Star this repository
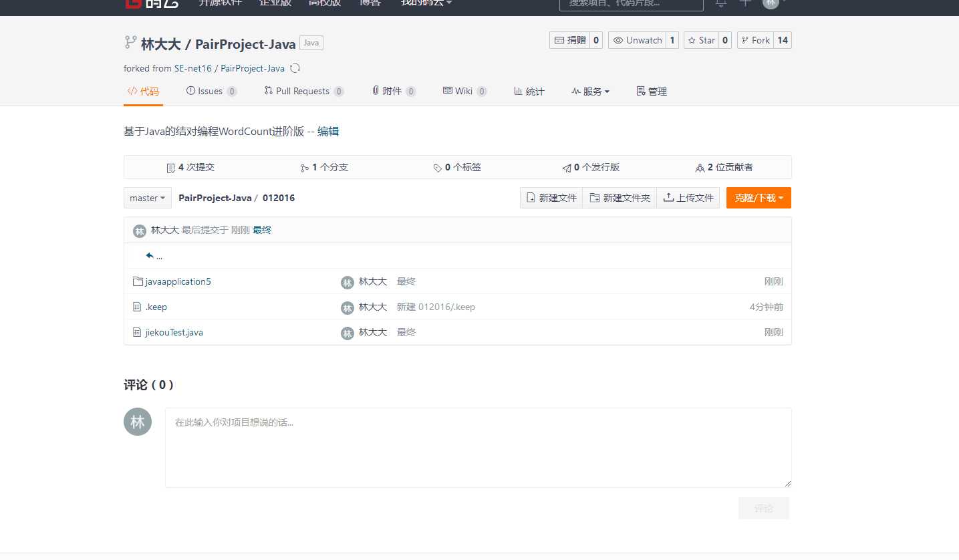 pos(701,40)
